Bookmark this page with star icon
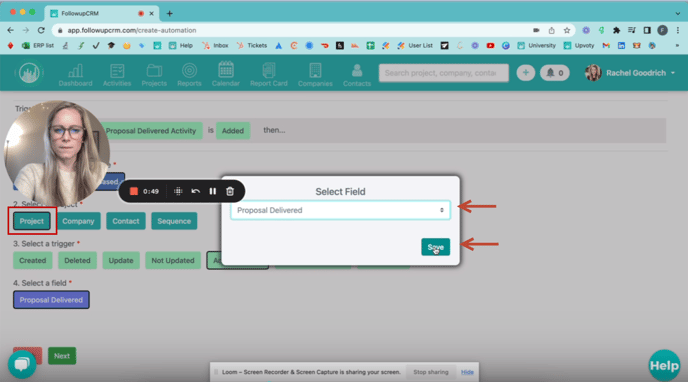 point(567,30)
